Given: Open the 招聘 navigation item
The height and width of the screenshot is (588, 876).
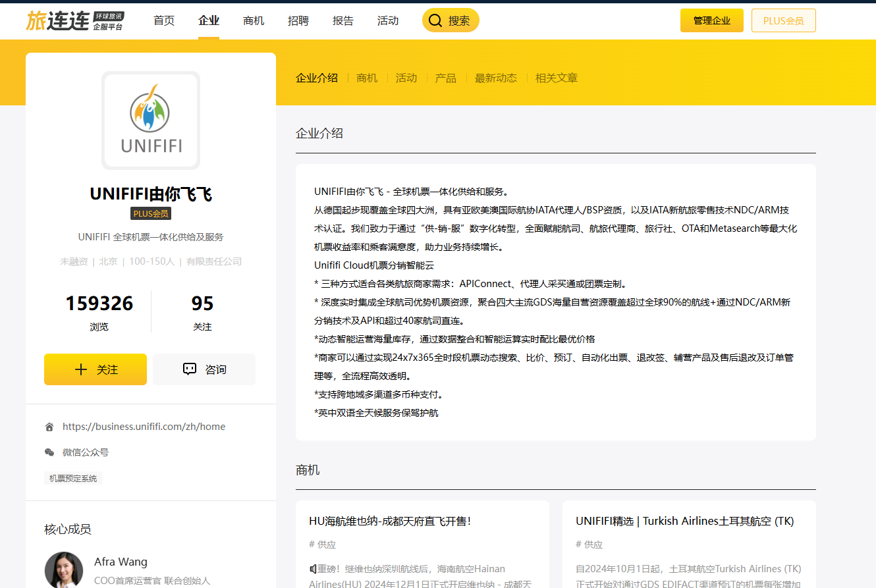Looking at the screenshot, I should coord(298,20).
